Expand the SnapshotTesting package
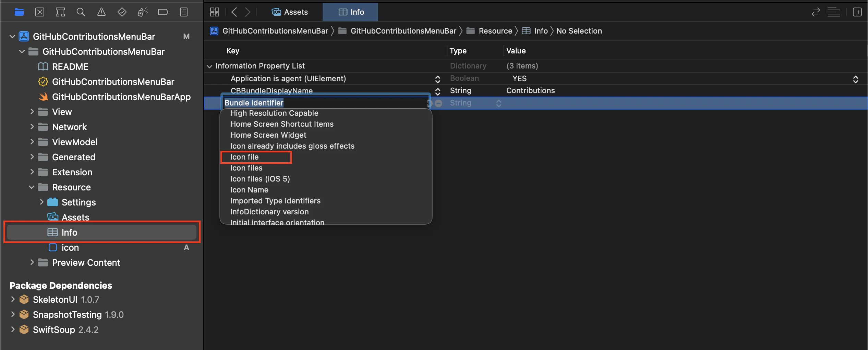868x350 pixels. coord(13,314)
